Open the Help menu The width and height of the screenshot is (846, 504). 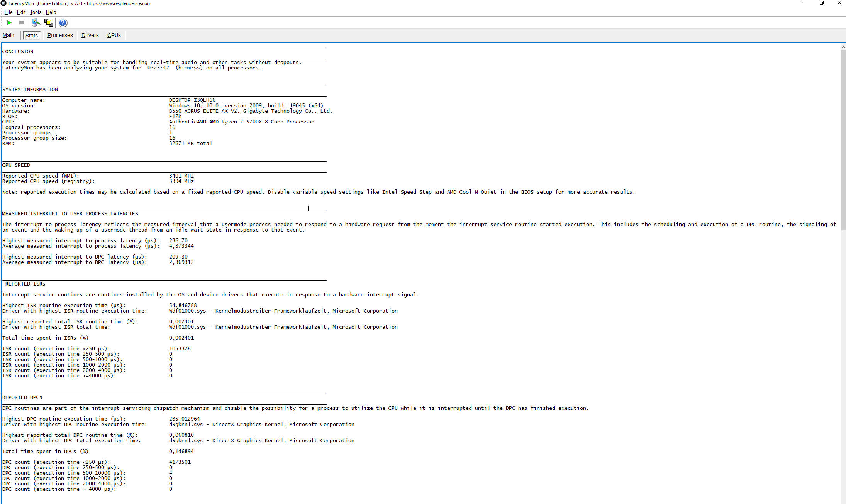click(x=51, y=12)
